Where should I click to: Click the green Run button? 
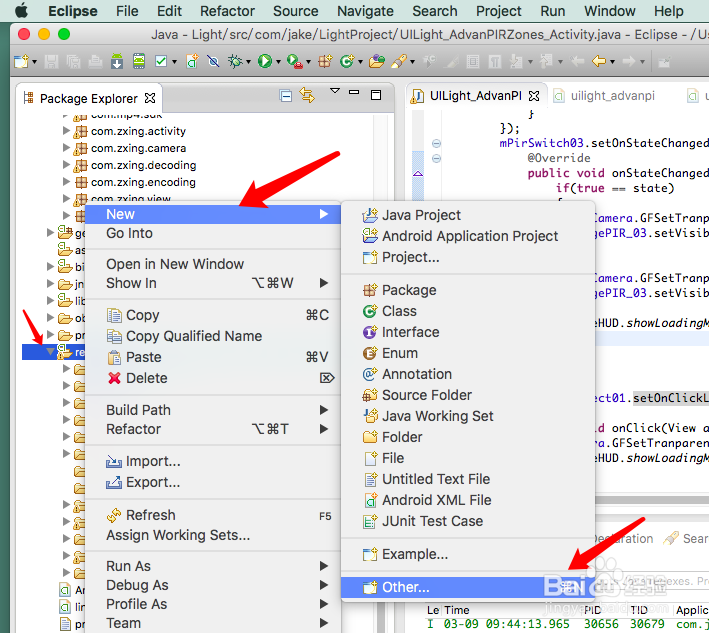(x=265, y=61)
